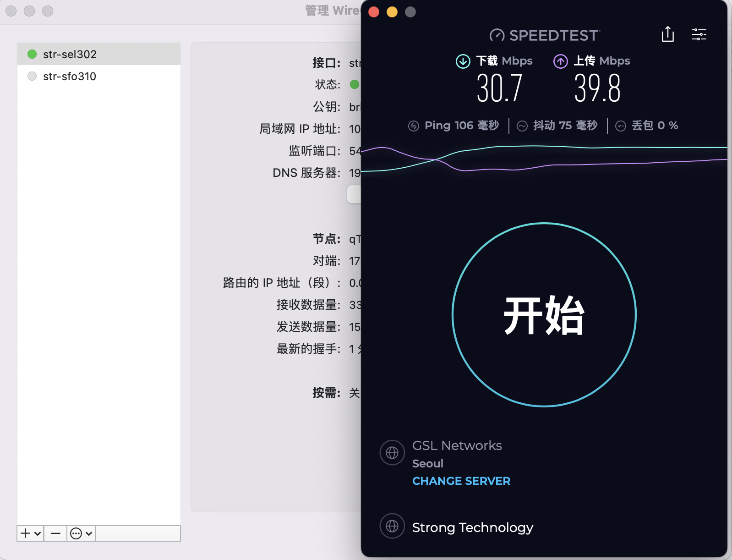Click the Ping 106 毫秒 reading
Viewport: 732px width, 560px height.
462,126
